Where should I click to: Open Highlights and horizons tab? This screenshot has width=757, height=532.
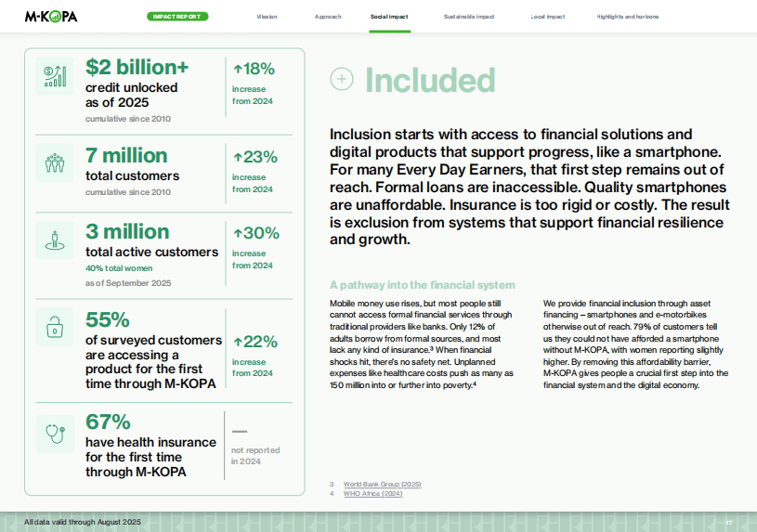(x=628, y=17)
